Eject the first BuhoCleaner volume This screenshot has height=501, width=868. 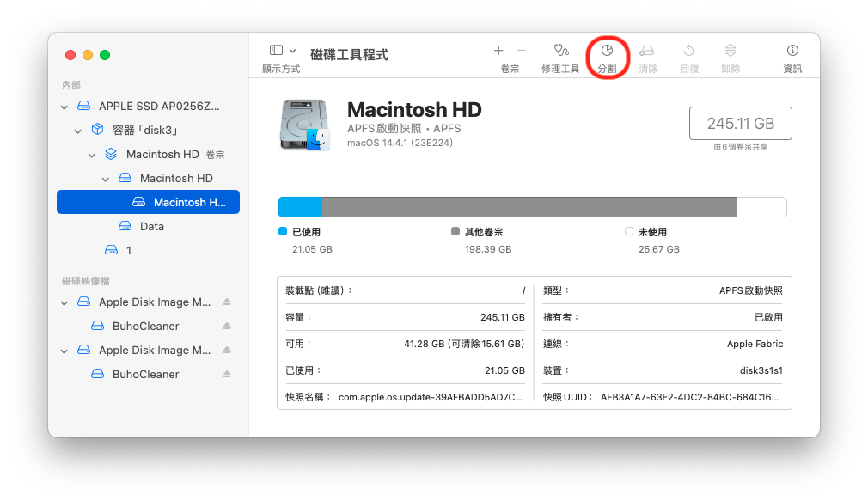click(x=227, y=326)
